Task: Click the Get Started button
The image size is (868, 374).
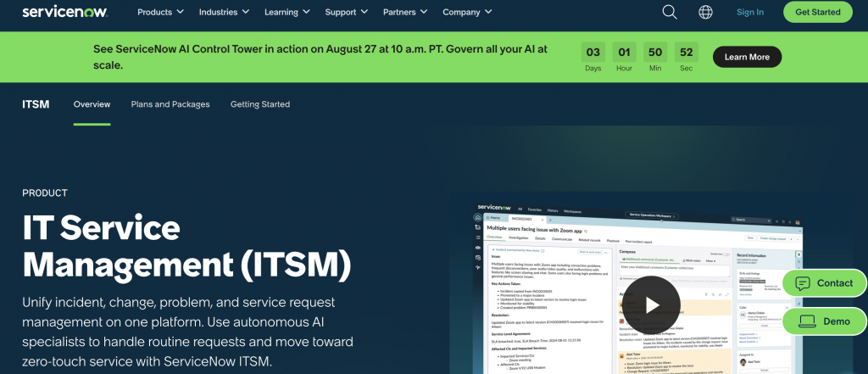Action: point(818,12)
